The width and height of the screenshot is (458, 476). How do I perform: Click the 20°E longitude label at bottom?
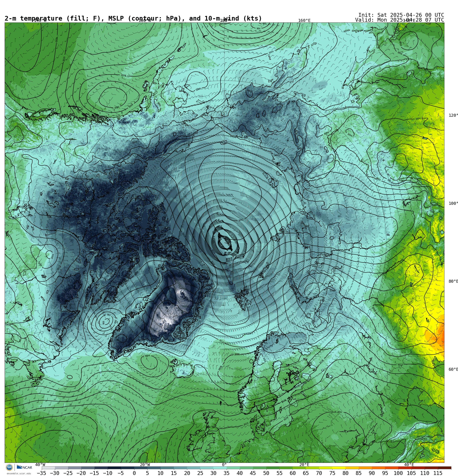click(x=304, y=465)
